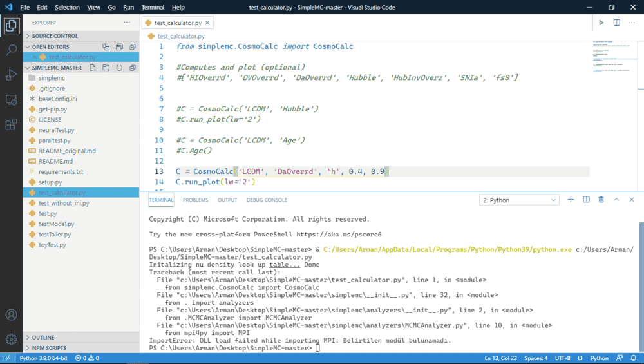Go to line via Ln 13, Col 23
The height and width of the screenshot is (364, 644).
click(x=500, y=358)
